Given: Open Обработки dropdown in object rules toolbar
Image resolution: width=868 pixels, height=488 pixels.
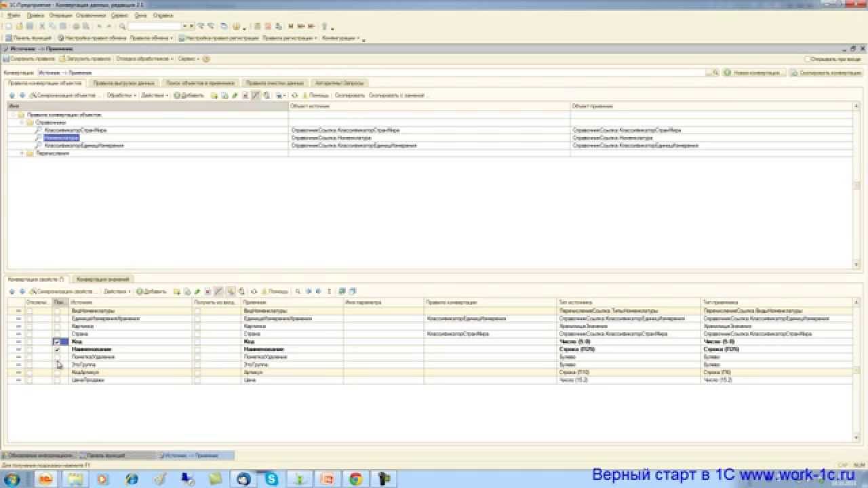Looking at the screenshot, I should pyautogui.click(x=121, y=96).
